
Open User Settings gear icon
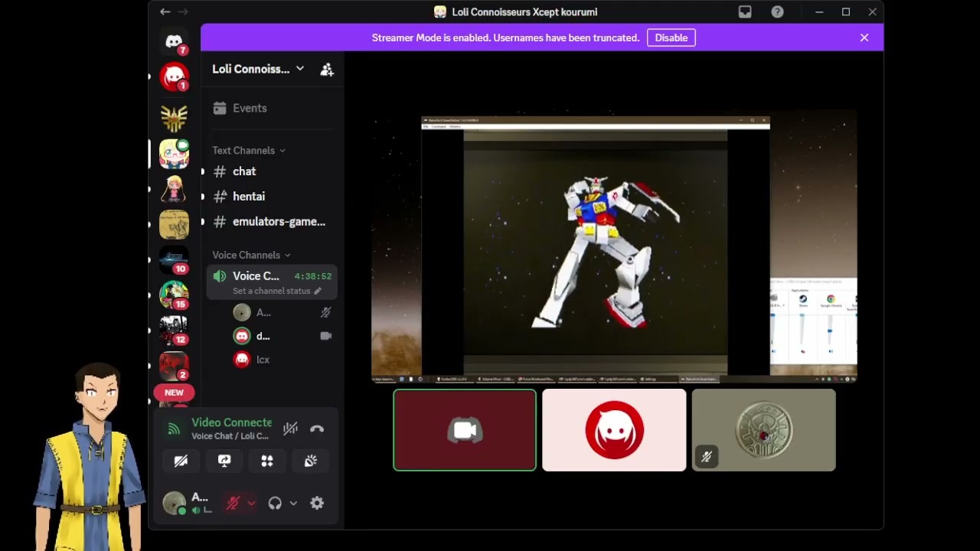(x=317, y=503)
